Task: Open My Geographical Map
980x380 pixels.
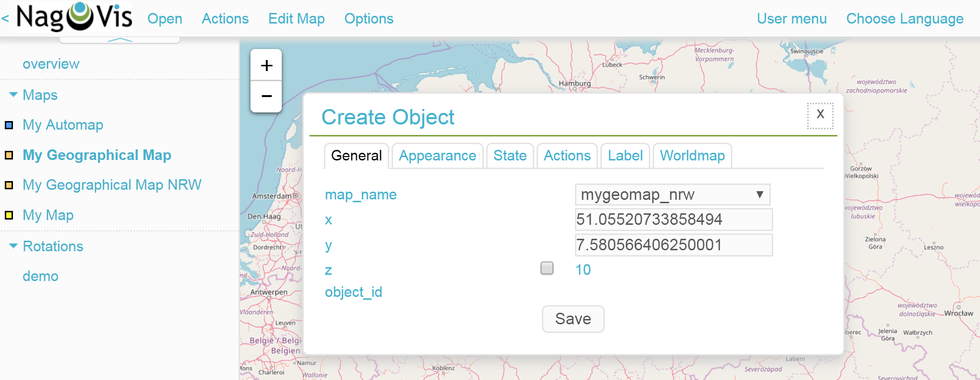Action: (97, 155)
